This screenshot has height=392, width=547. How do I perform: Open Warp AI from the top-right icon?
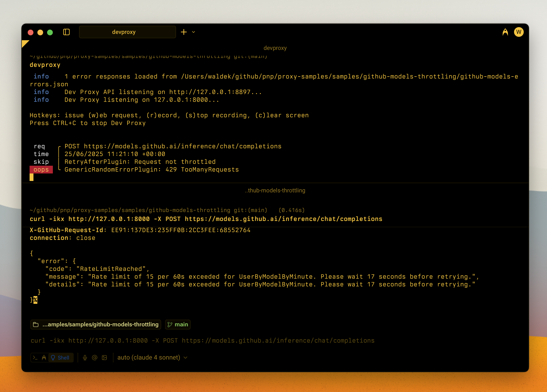click(505, 32)
